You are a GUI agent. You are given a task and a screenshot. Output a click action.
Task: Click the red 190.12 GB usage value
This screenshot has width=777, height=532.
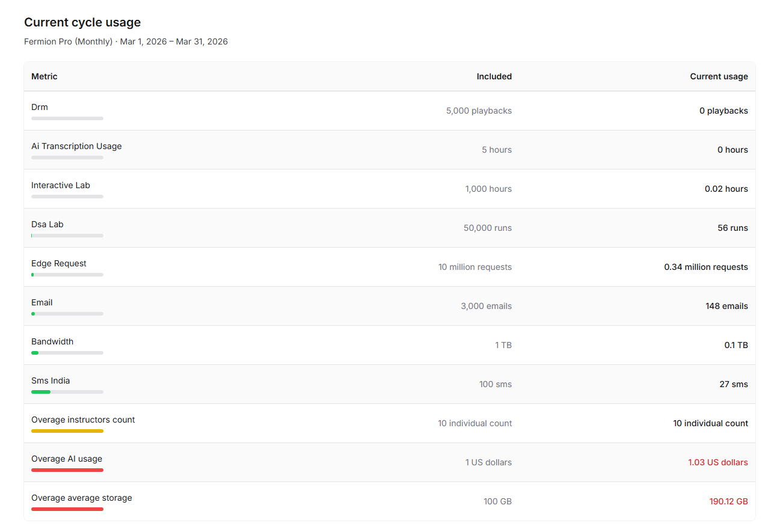728,501
